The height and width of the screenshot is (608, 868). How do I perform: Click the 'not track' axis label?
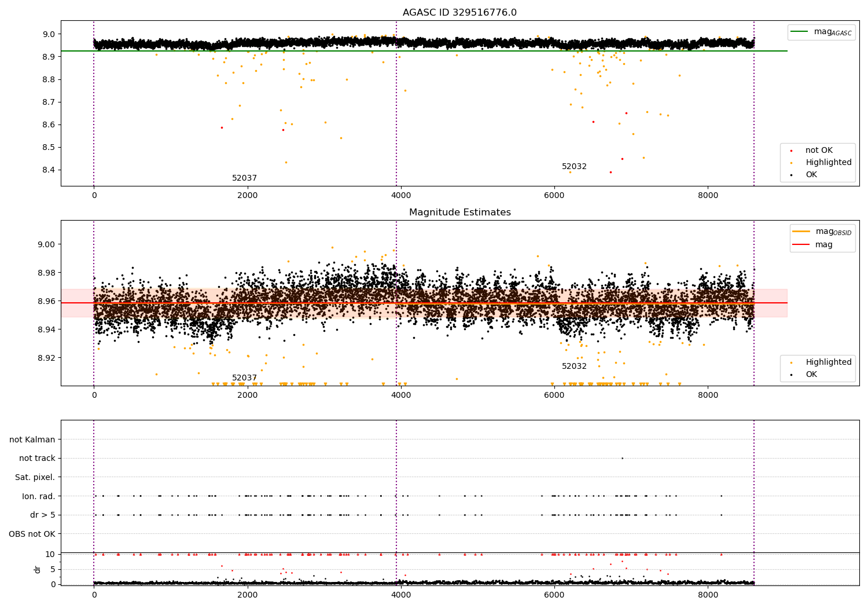[37, 459]
